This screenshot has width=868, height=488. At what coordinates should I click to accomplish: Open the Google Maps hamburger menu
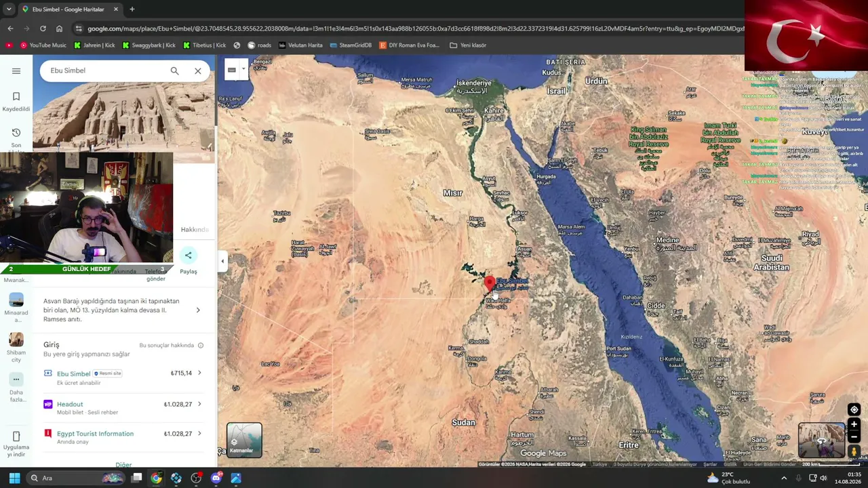16,70
